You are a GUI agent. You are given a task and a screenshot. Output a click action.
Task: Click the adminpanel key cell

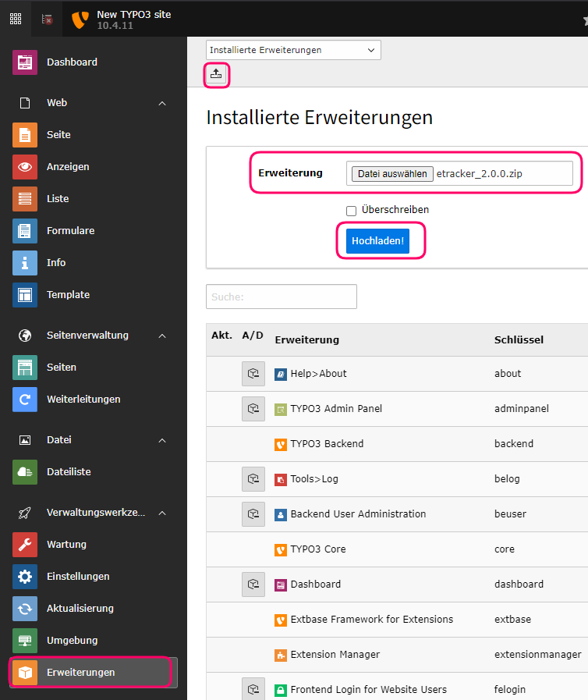point(522,408)
